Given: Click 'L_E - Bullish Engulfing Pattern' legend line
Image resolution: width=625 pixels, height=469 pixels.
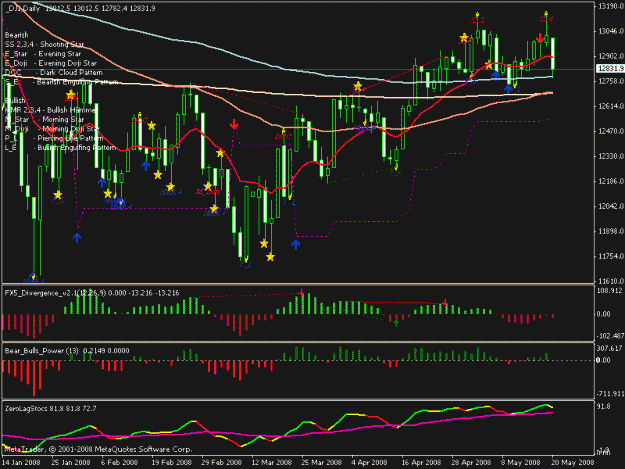Looking at the screenshot, I should pyautogui.click(x=61, y=147).
